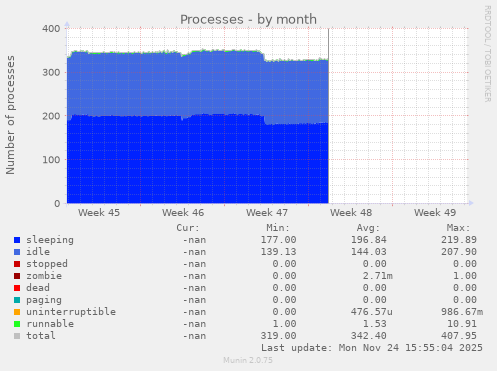Click the 300 y-axis tick value

(x=51, y=72)
